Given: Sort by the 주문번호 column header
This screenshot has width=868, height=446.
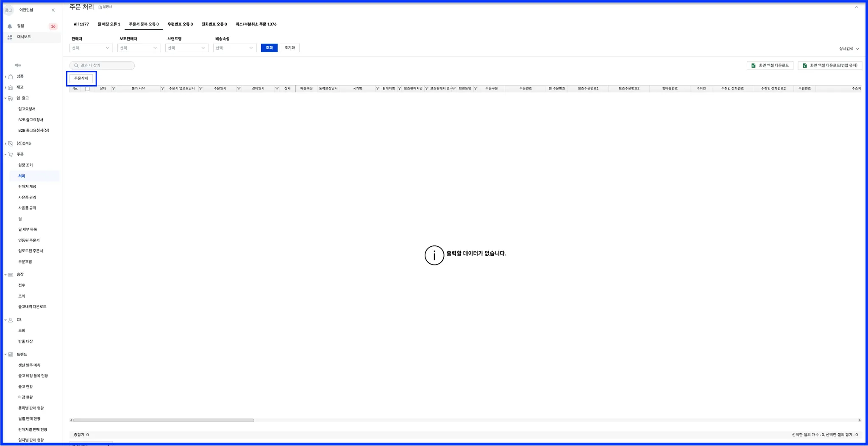Looking at the screenshot, I should [525, 89].
